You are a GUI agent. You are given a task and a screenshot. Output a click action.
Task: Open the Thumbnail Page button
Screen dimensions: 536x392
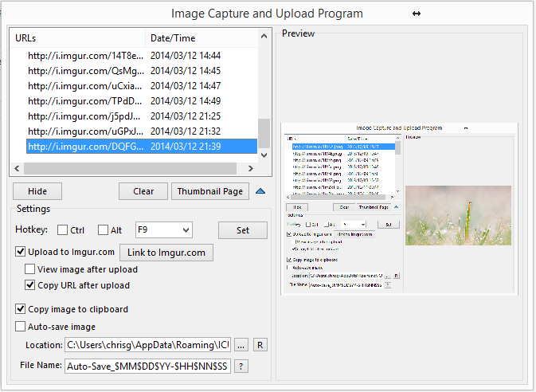[x=210, y=191]
